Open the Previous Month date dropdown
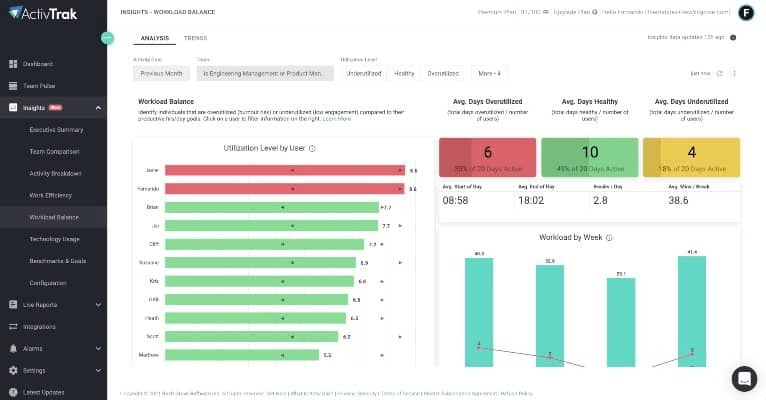The height and width of the screenshot is (400, 766). click(162, 73)
